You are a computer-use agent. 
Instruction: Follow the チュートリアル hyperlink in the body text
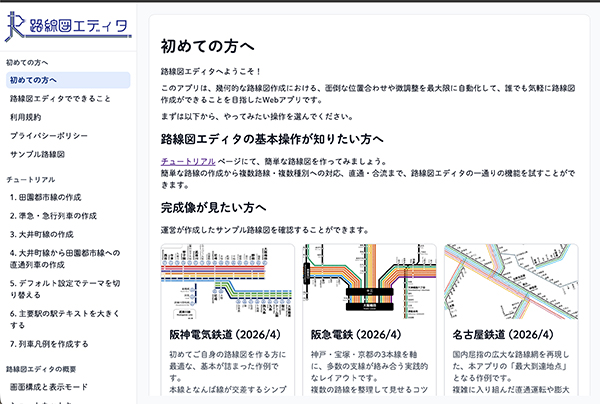pyautogui.click(x=188, y=161)
